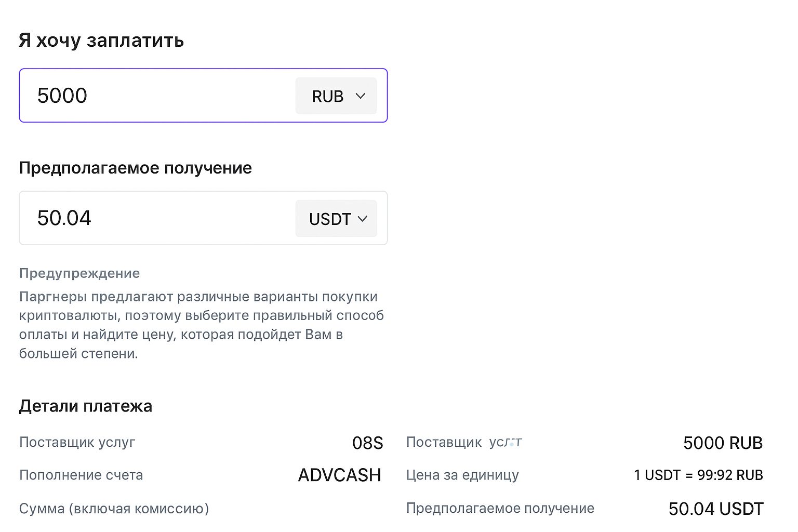Open the RUB currency dropdown
This screenshot has width=798, height=532.
click(x=336, y=96)
